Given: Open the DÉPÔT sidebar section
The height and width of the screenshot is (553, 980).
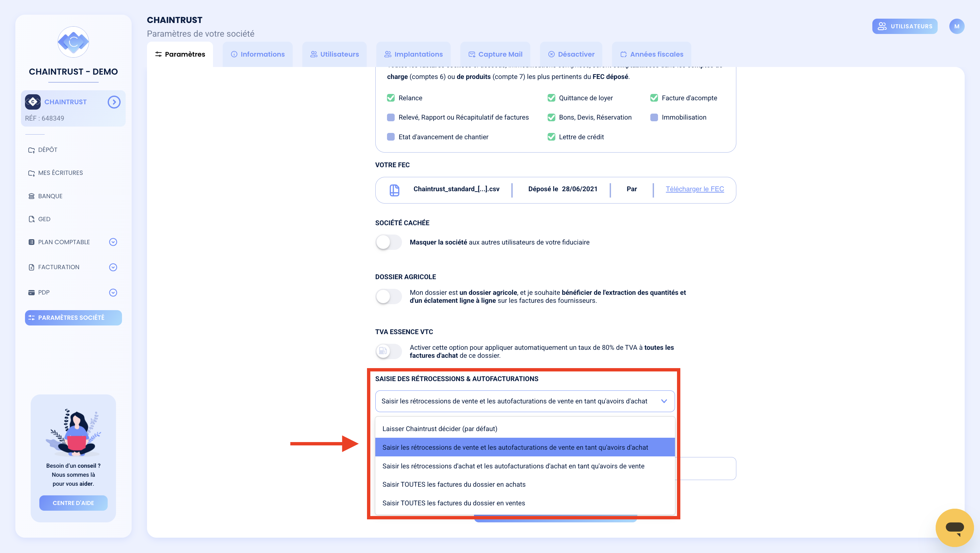Looking at the screenshot, I should coord(48,150).
